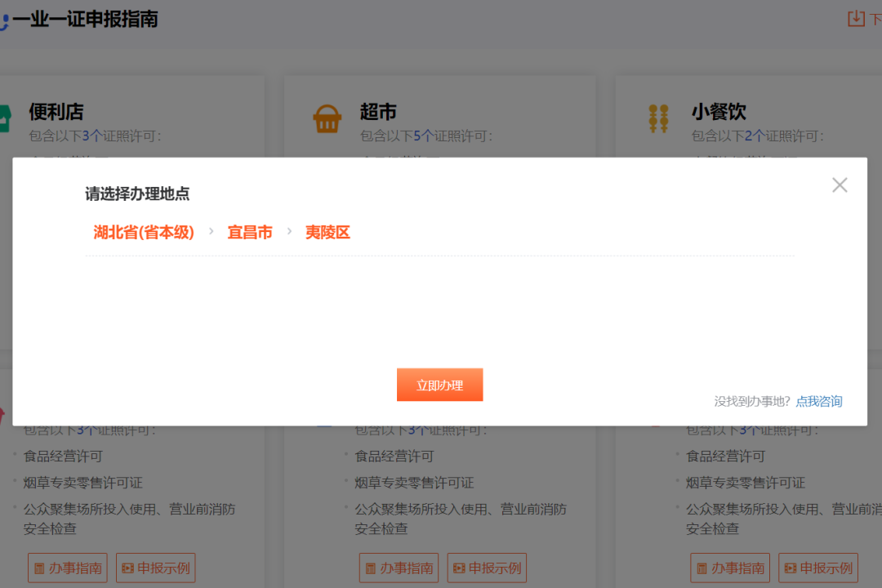Open 办事指南 in the bottom-middle card
Screen dimensions: 882x588
pyautogui.click(x=399, y=568)
